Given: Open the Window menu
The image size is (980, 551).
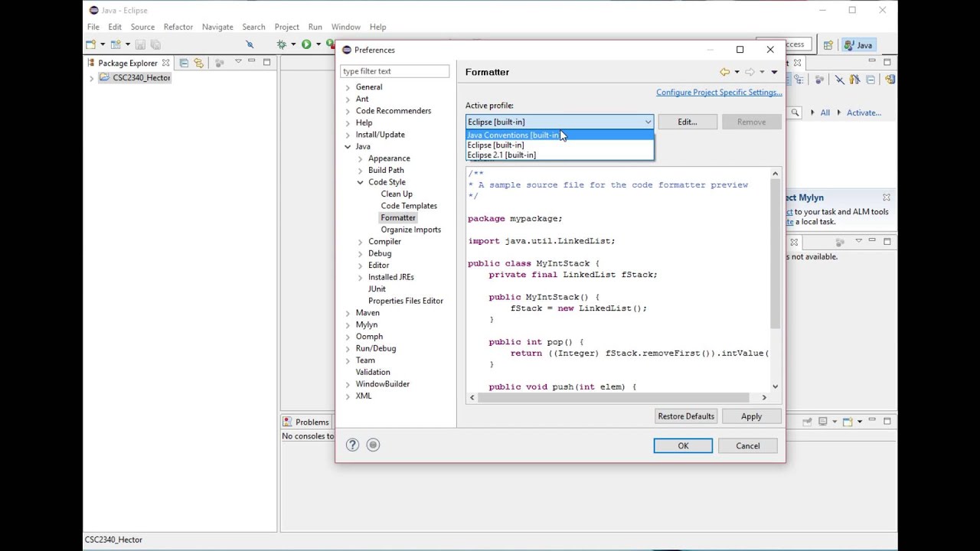Looking at the screenshot, I should tap(346, 27).
